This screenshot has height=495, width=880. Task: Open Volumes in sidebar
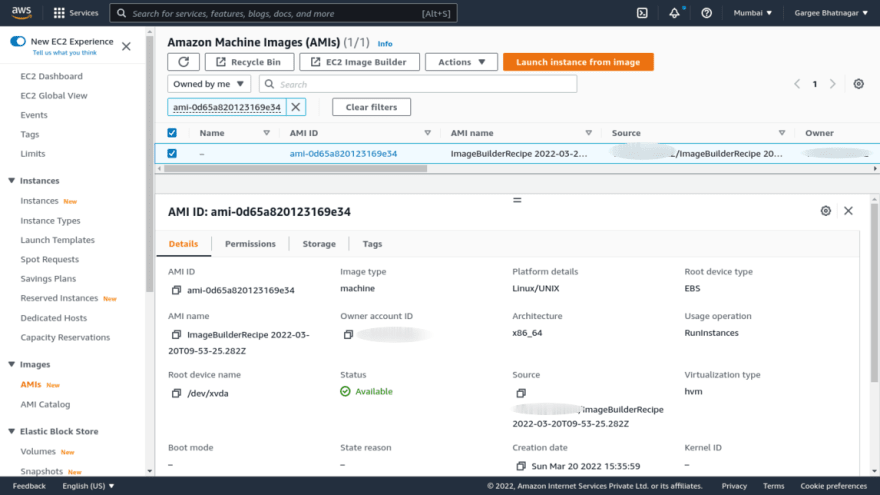tap(38, 451)
